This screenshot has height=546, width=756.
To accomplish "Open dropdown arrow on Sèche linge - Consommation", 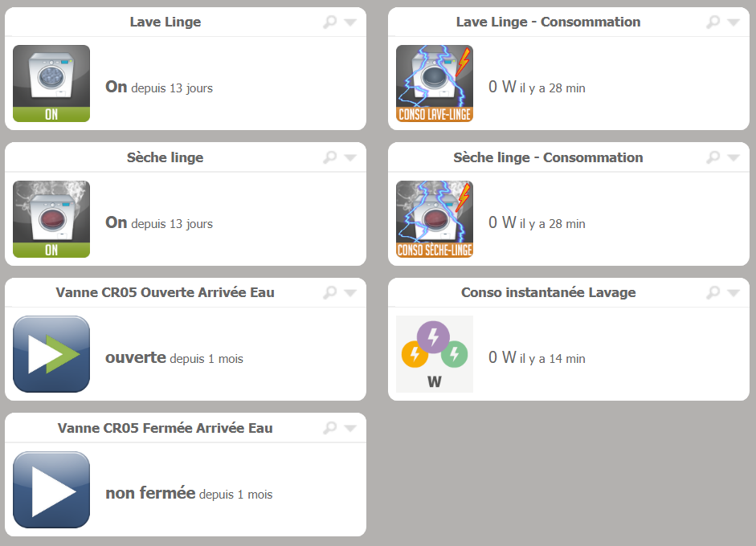I will point(733,158).
